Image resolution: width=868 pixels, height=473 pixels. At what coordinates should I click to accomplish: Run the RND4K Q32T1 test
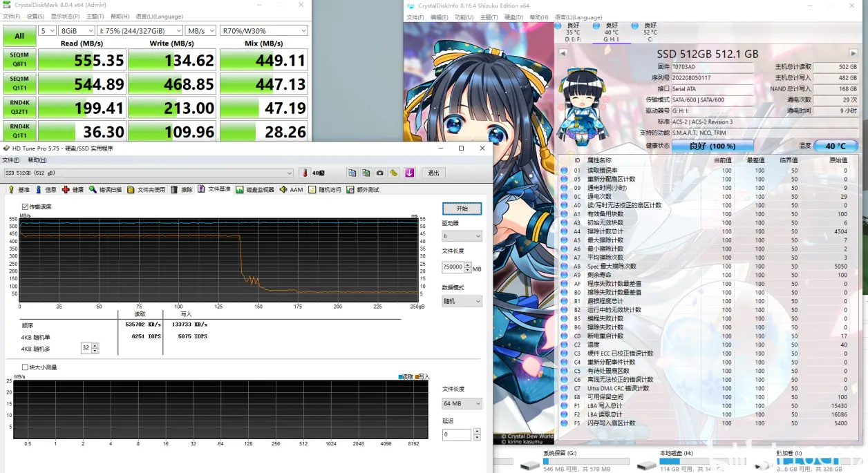19,107
